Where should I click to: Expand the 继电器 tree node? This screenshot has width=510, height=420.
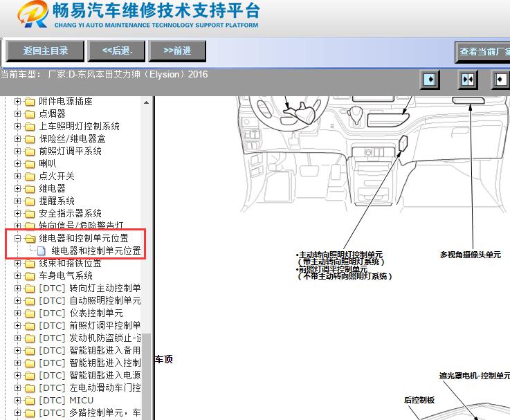(17, 189)
